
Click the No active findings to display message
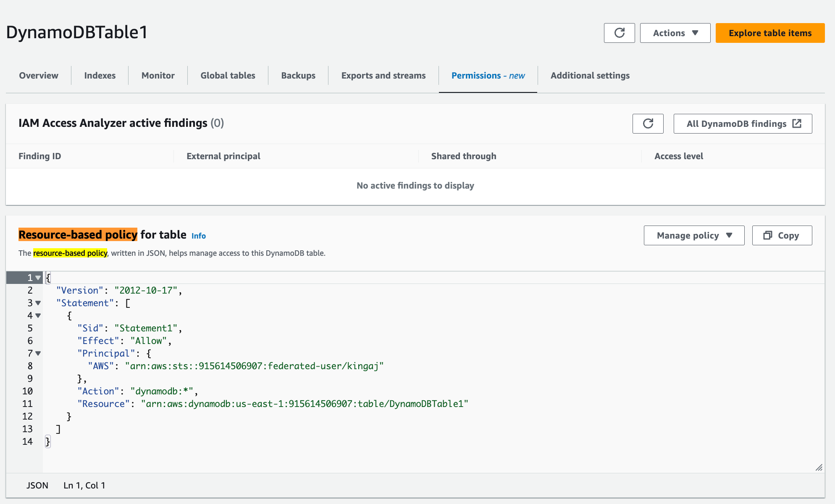[415, 186]
